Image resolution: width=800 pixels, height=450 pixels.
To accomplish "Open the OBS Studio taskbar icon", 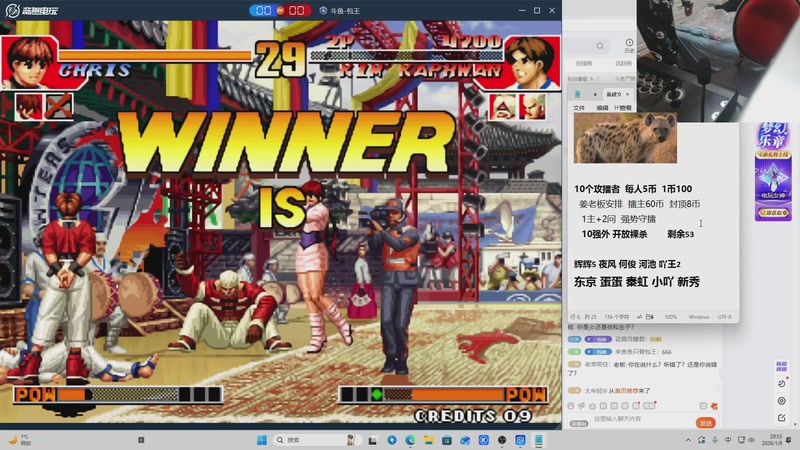I will tap(502, 440).
